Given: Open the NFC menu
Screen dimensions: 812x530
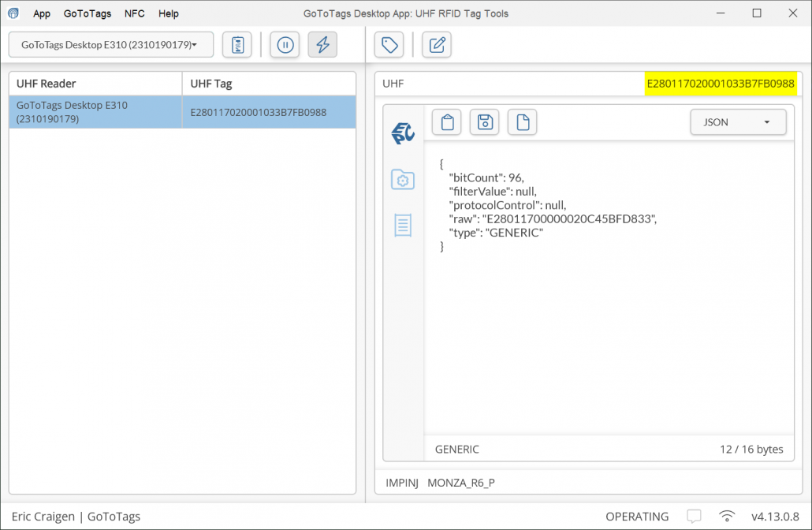Looking at the screenshot, I should [x=135, y=13].
